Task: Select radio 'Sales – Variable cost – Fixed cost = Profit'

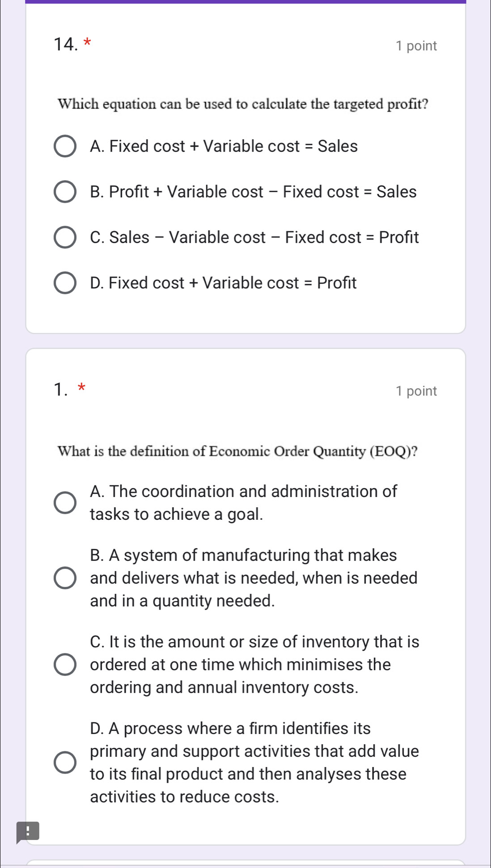Action: [65, 237]
